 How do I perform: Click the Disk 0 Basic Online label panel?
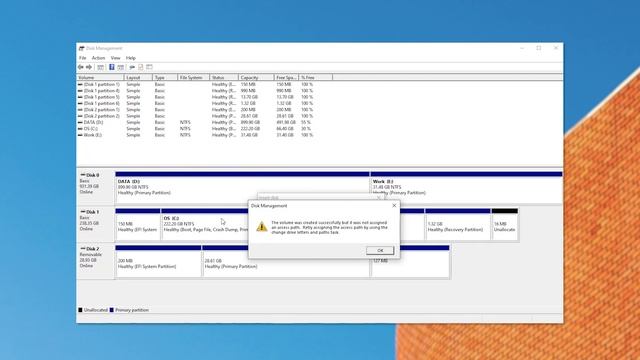click(95, 187)
